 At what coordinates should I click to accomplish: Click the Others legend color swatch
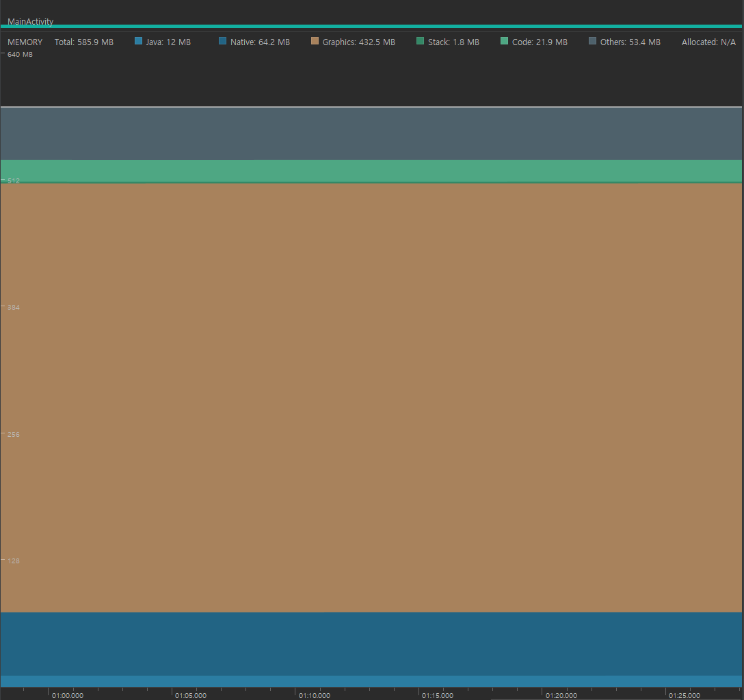[x=592, y=41]
